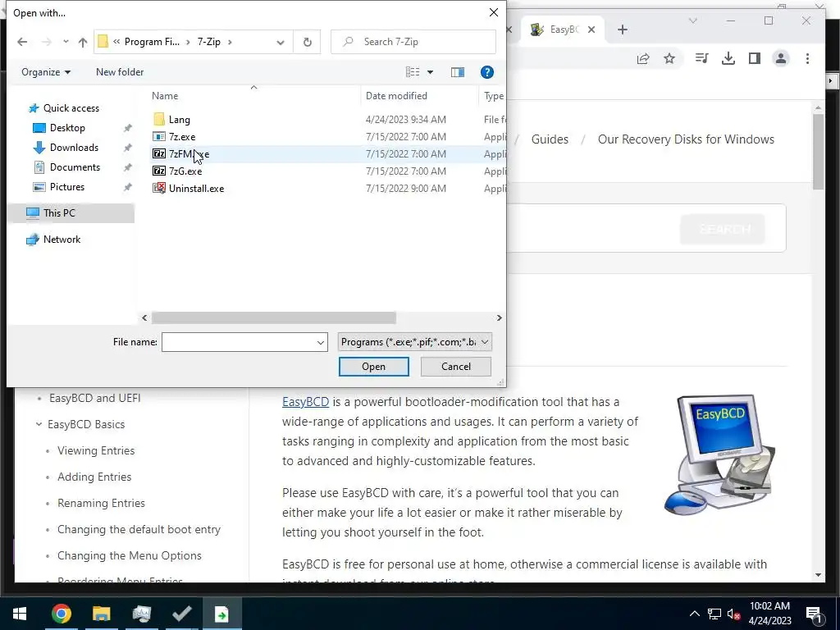Image resolution: width=840 pixels, height=630 pixels.
Task: Expand the address bar path dropdown
Action: coord(281,42)
